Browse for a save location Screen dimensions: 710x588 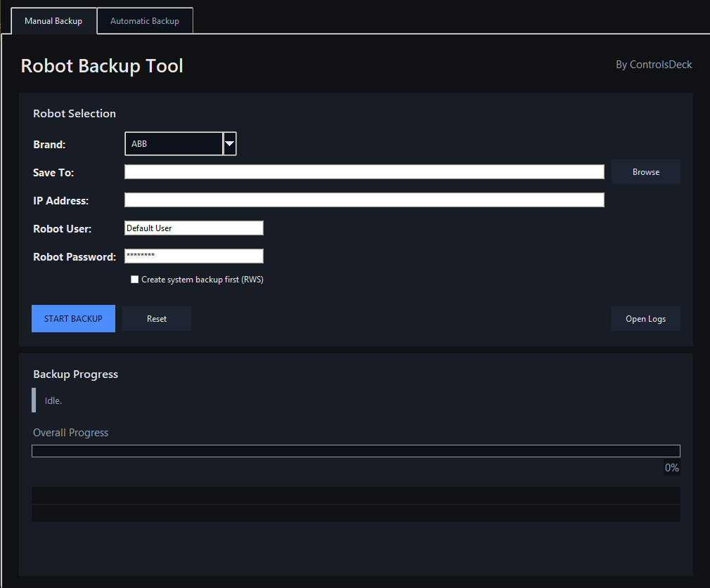(x=645, y=171)
